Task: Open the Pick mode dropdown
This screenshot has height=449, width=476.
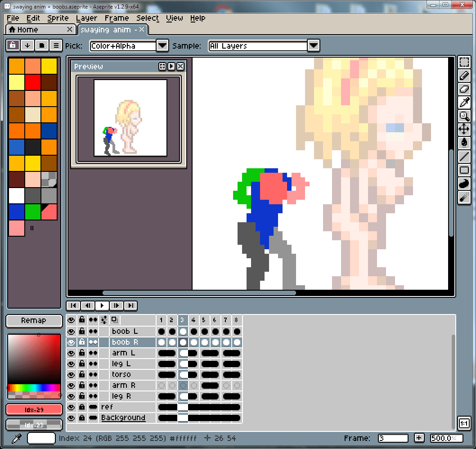Action: tap(162, 46)
